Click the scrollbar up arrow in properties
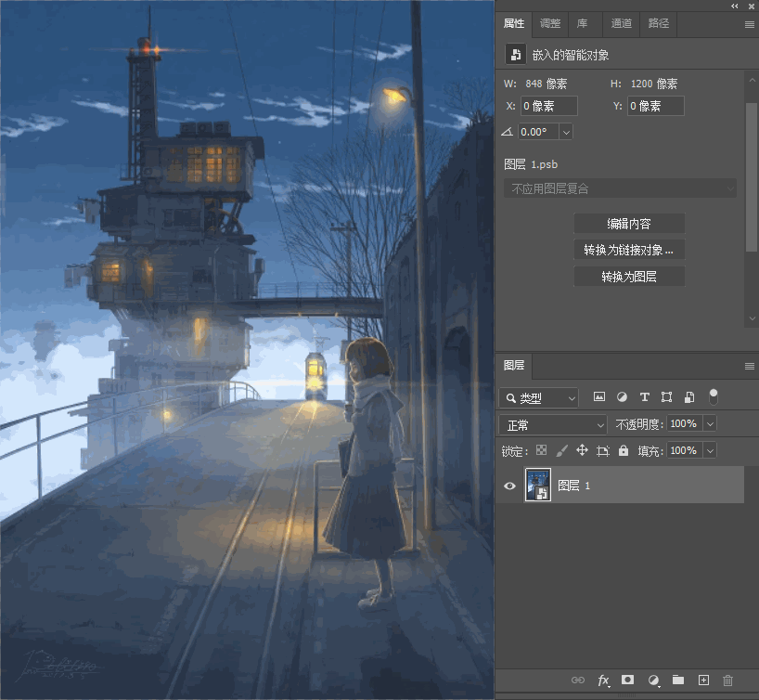The image size is (759, 700). pyautogui.click(x=752, y=80)
